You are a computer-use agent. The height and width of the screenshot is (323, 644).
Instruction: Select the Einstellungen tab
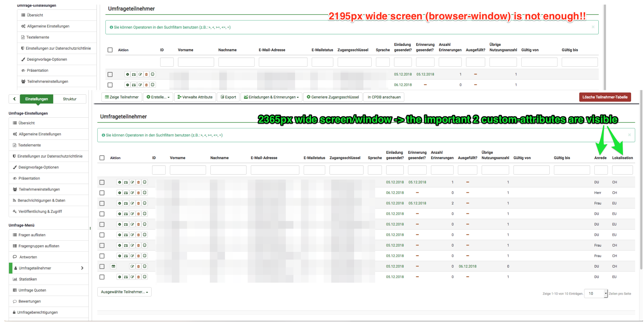(36, 99)
